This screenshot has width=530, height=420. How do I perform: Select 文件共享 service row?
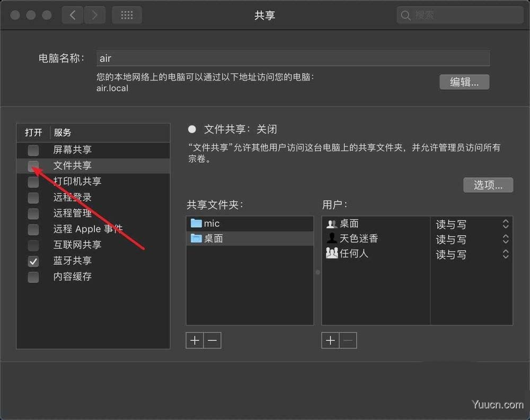point(93,166)
